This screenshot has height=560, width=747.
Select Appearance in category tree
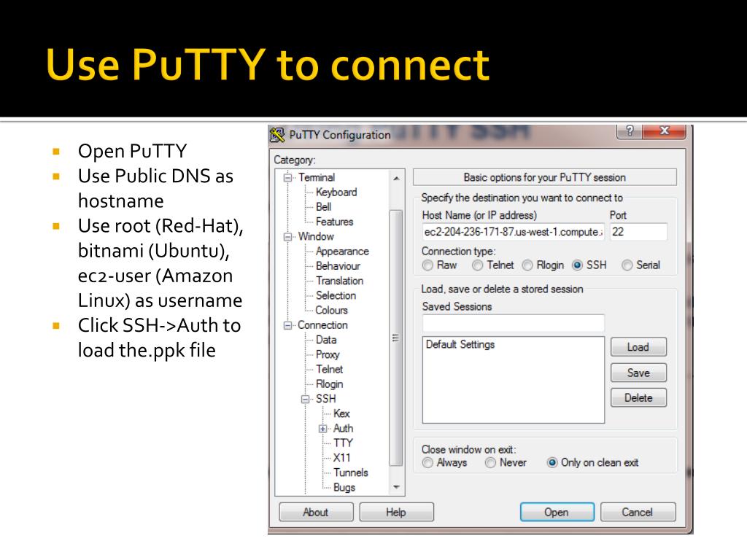[x=342, y=252]
